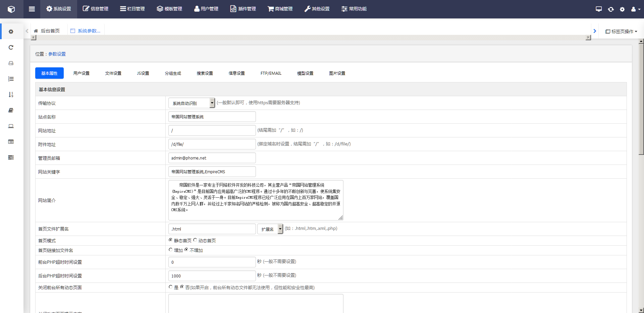Select the 图片设置 settings tab
This screenshot has height=313, width=644.
point(337,73)
